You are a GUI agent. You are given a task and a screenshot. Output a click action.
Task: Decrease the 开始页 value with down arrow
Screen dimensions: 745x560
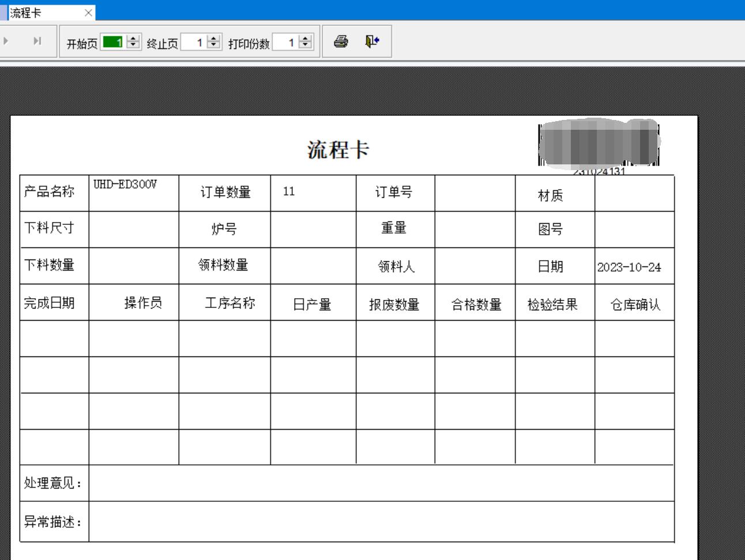[x=133, y=45]
